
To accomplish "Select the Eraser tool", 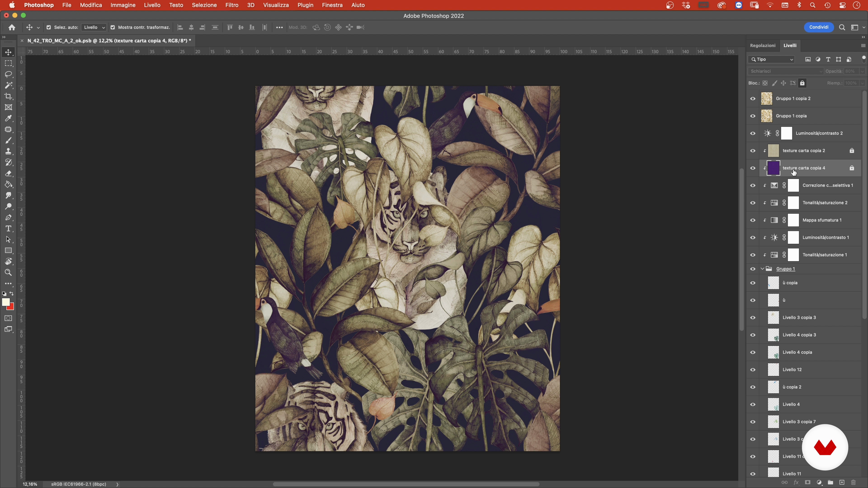I will pyautogui.click(x=8, y=174).
